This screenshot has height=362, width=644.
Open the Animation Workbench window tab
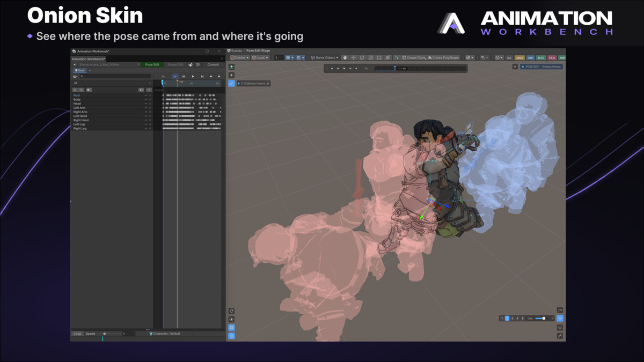coord(89,59)
